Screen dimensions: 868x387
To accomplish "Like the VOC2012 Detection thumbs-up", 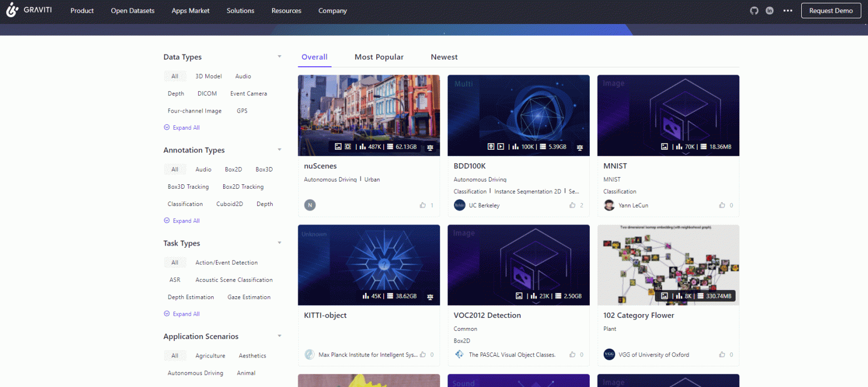I will coord(573,354).
